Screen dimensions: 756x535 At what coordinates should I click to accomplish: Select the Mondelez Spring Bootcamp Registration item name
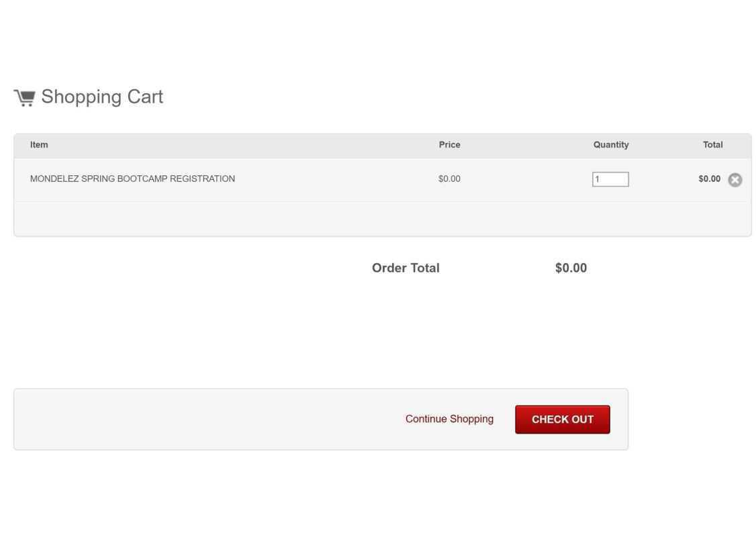point(132,179)
